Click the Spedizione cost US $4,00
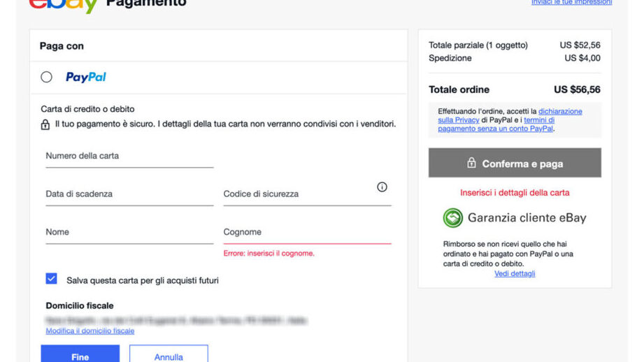 point(582,58)
